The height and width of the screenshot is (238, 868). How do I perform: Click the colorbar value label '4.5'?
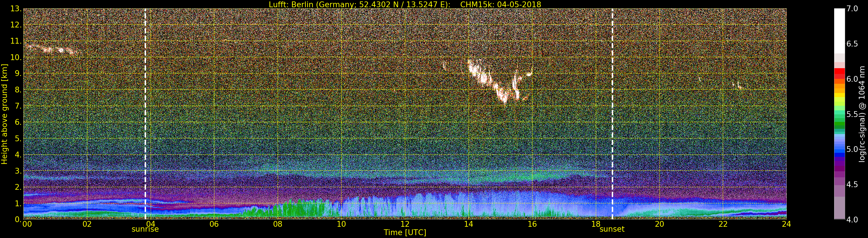point(852,185)
